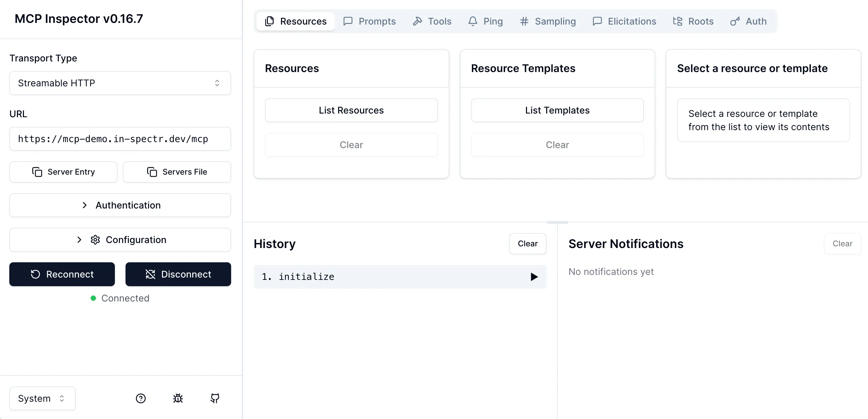
Task: Go to the Ping tab
Action: (x=485, y=21)
